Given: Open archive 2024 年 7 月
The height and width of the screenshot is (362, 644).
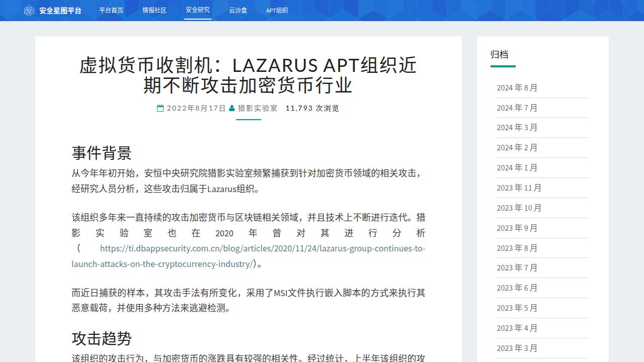Looking at the screenshot, I should pyautogui.click(x=517, y=108).
